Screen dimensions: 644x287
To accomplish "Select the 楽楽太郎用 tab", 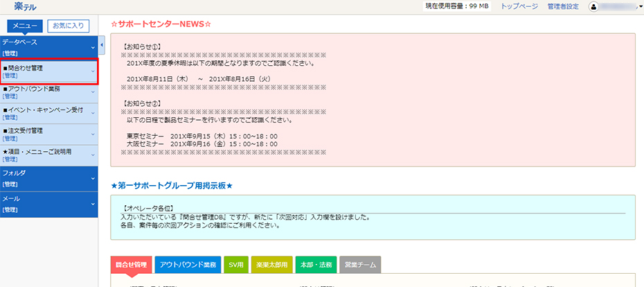I will pos(271,265).
